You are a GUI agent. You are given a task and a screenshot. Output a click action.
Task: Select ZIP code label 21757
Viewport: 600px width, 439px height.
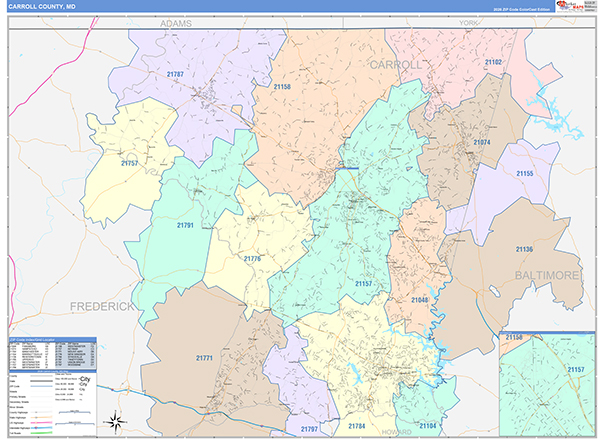click(x=129, y=163)
